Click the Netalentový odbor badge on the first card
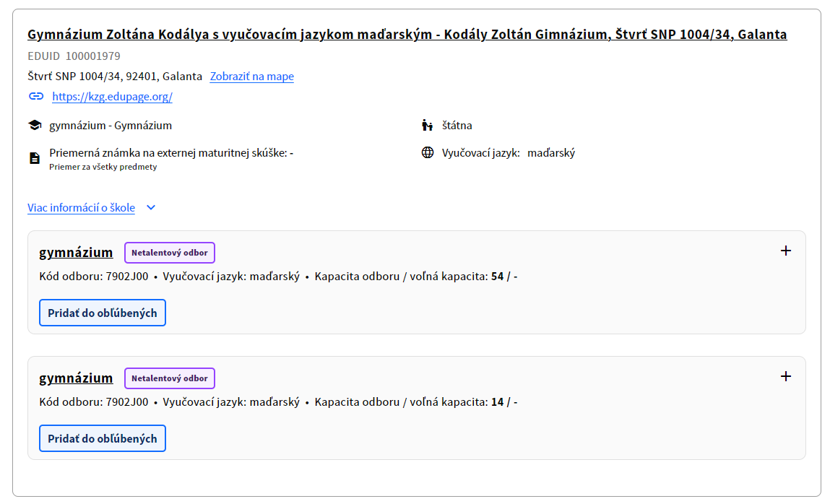830x504 pixels. click(x=169, y=252)
